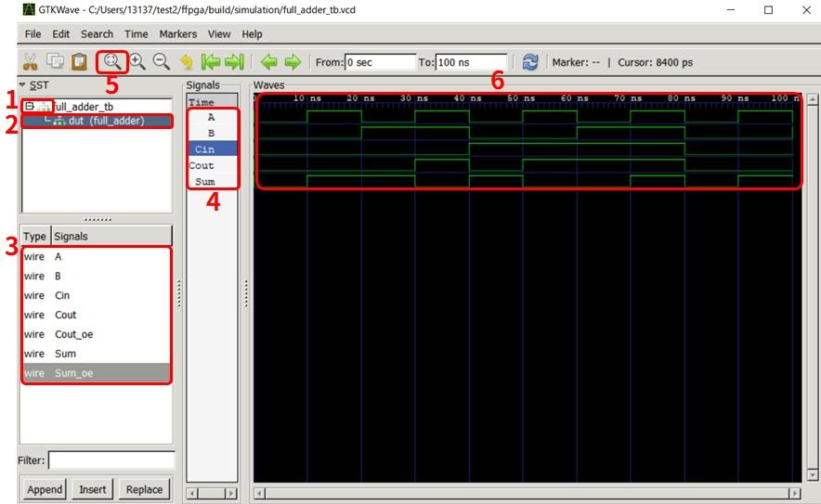Image resolution: width=821 pixels, height=504 pixels.
Task: Select the highlighted Cin signal in Signals pane
Action: (212, 149)
